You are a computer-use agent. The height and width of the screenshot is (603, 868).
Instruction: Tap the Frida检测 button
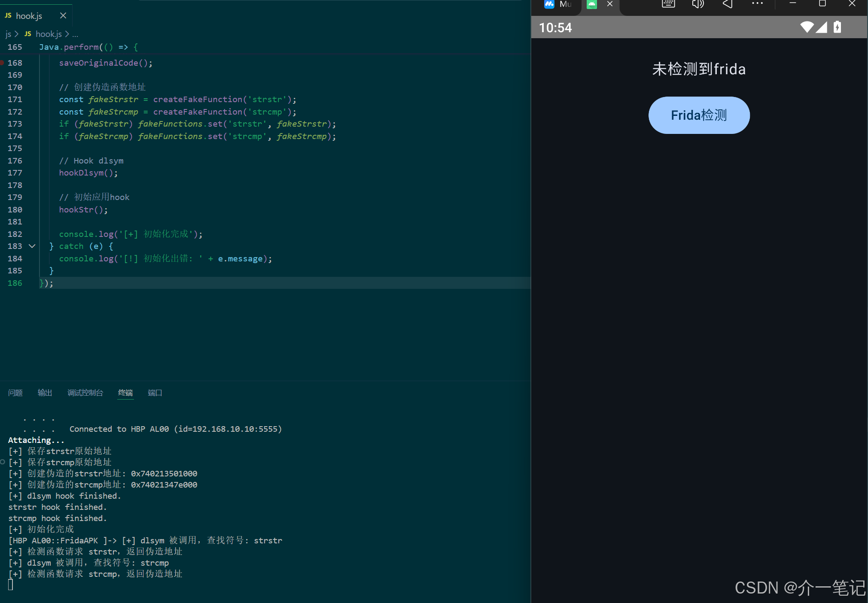(699, 115)
